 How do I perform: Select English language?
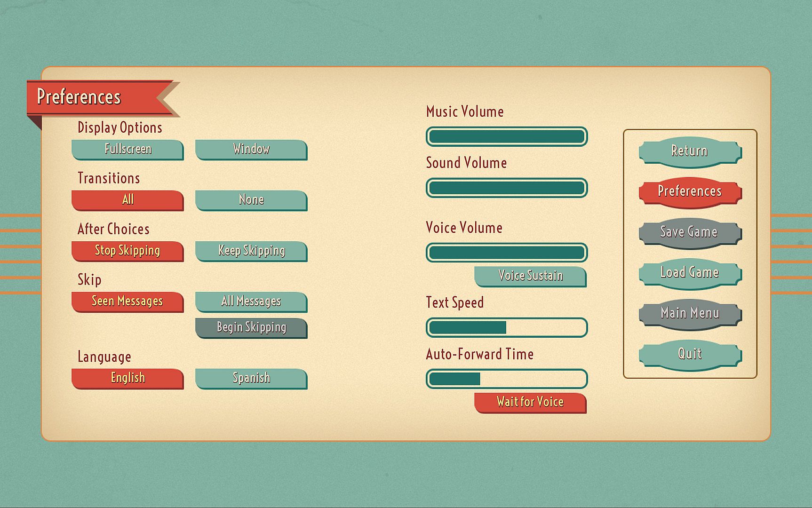127,379
